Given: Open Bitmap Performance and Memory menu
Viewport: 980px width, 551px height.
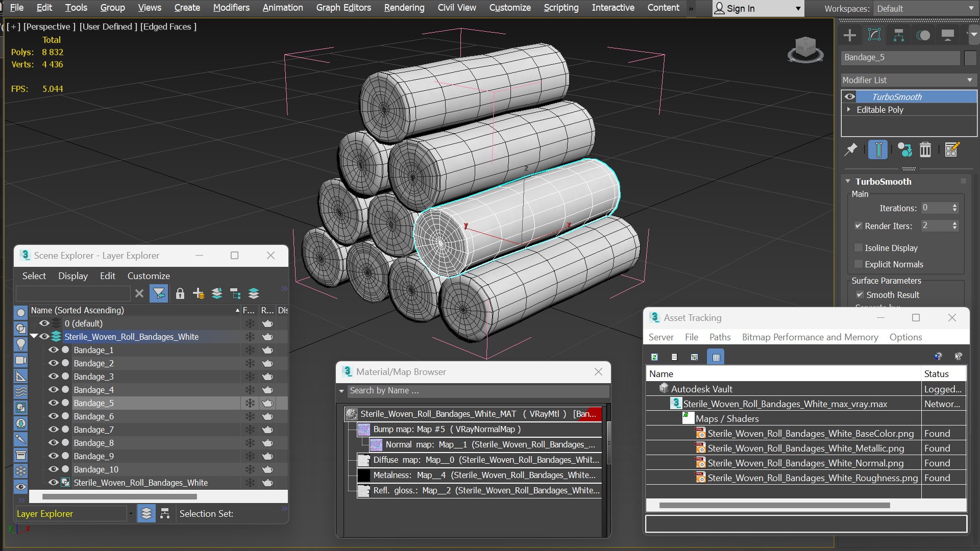Looking at the screenshot, I should pos(810,337).
